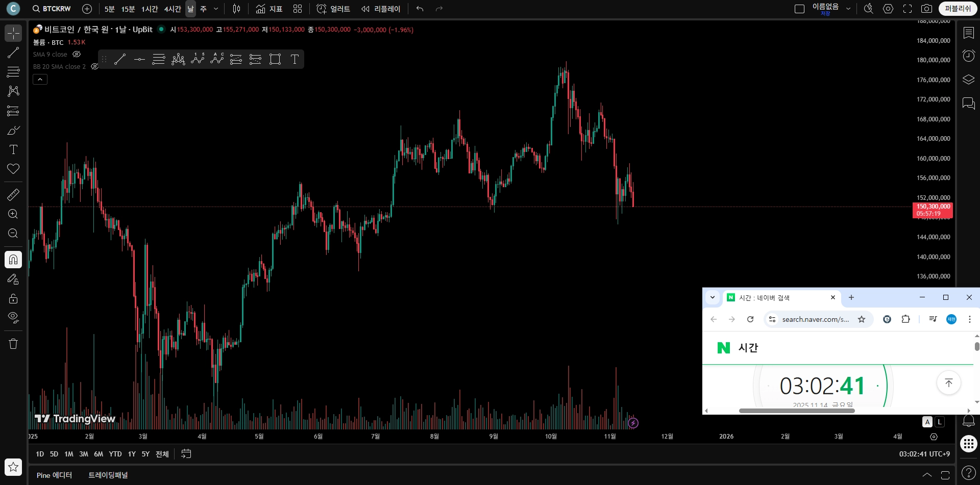Open the object tree layers panel
This screenshot has width=980, height=485.
point(968,80)
